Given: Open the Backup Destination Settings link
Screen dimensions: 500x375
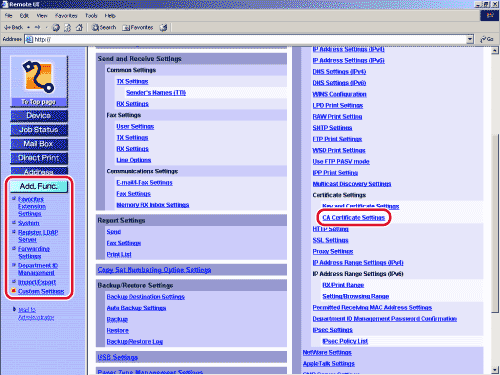Looking at the screenshot, I should 146,297.
